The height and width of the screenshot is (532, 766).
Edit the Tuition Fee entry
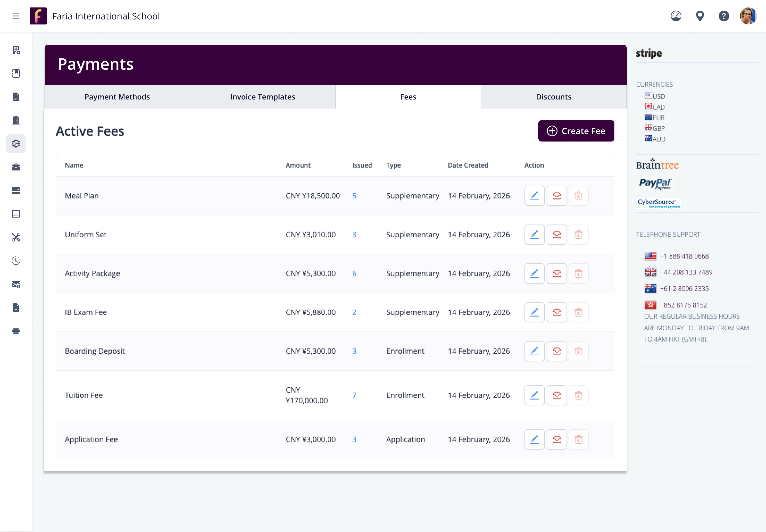click(534, 395)
